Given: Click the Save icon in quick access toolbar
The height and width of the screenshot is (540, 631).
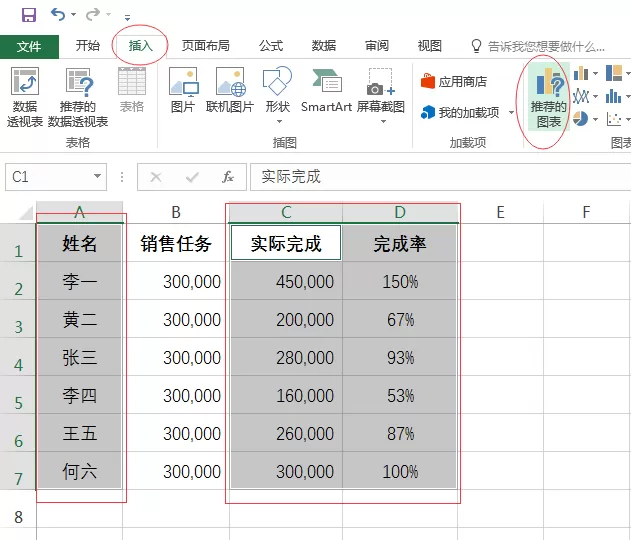Looking at the screenshot, I should coord(29,15).
